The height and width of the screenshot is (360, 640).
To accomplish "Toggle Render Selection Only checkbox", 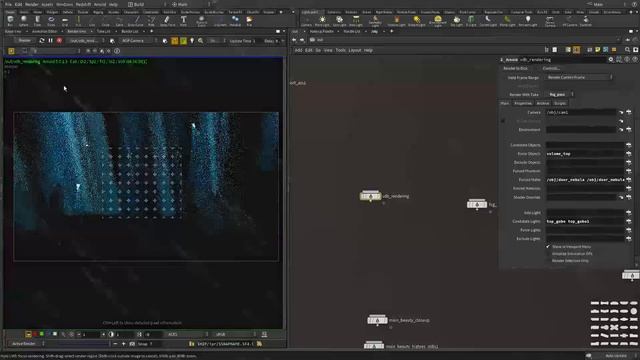I will click(x=548, y=260).
